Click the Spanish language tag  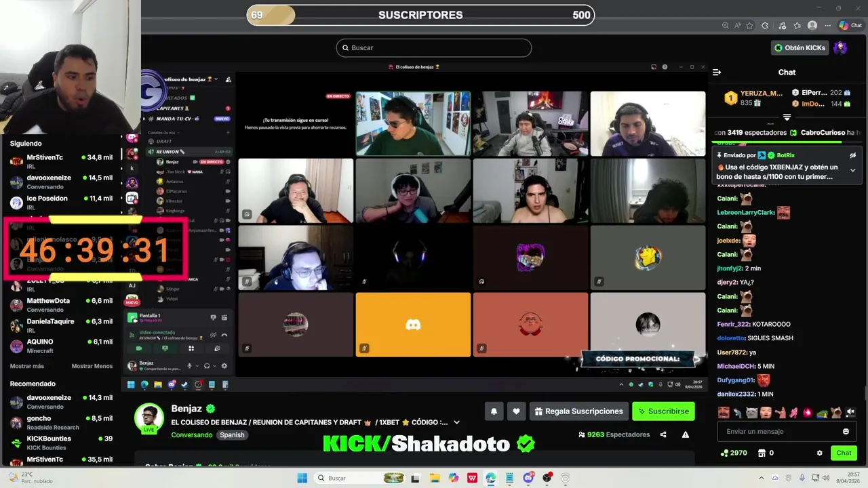click(x=232, y=435)
